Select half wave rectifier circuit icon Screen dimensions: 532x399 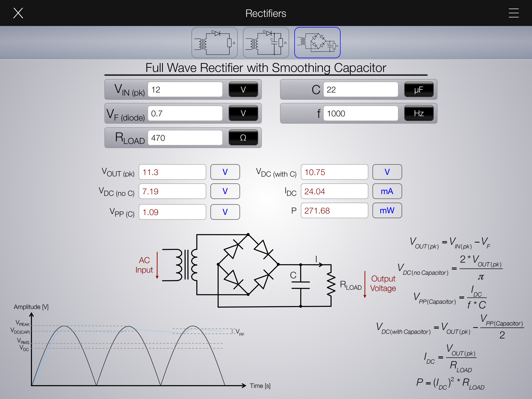point(214,43)
